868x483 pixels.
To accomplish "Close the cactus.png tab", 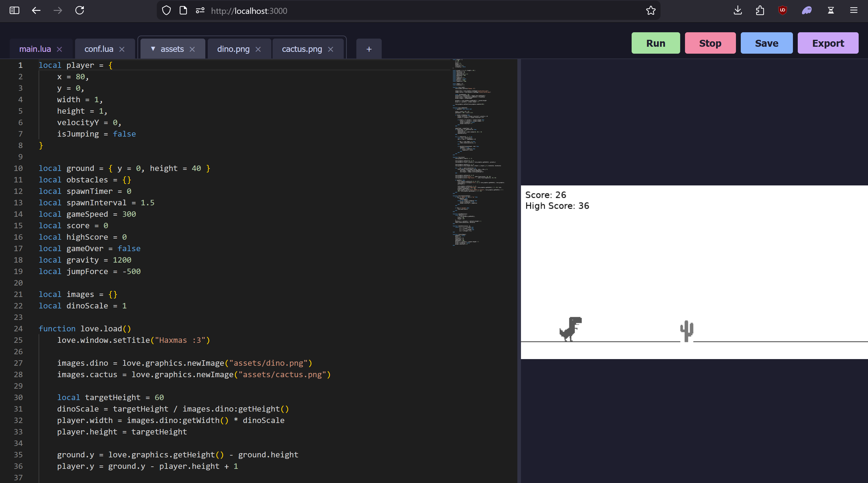I will point(330,49).
